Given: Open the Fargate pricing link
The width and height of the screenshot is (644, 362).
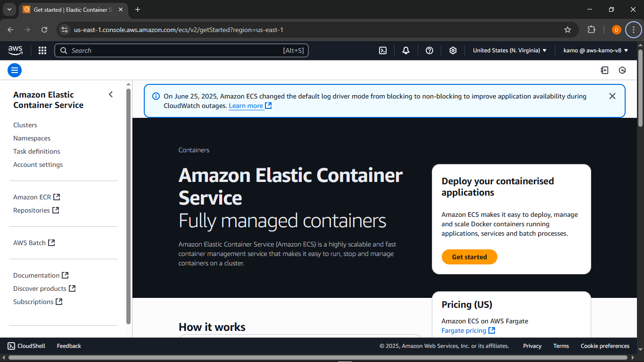Looking at the screenshot, I should (464, 330).
